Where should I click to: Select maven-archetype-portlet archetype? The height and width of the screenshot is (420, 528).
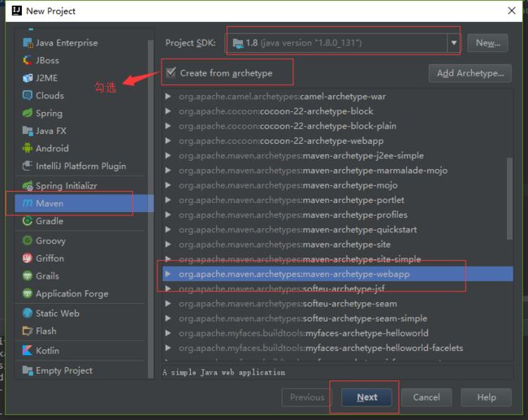[338, 200]
